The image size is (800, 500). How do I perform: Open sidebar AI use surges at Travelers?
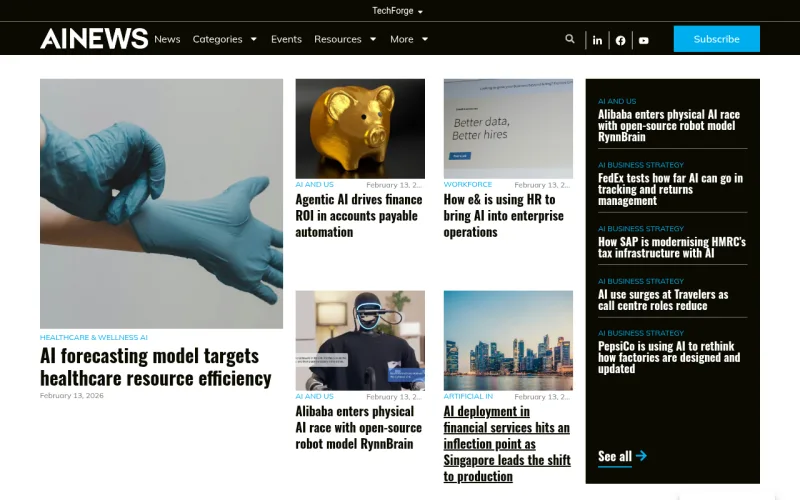click(663, 300)
